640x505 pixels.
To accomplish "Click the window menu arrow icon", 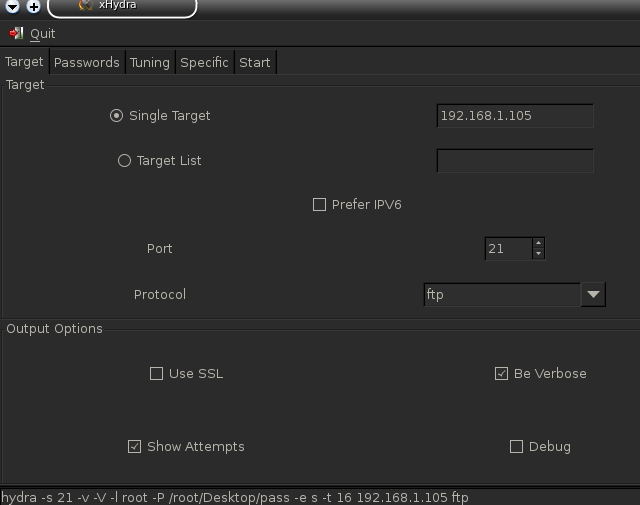I will 10,6.
